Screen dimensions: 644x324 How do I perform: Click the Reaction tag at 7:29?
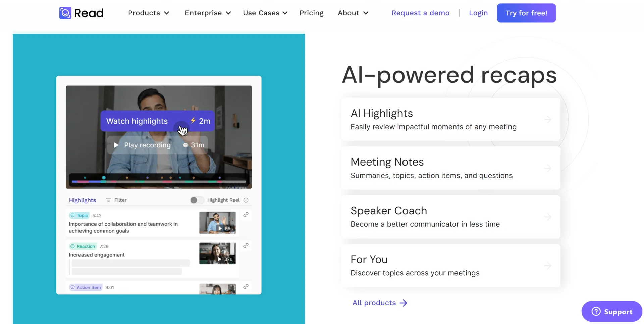click(x=83, y=246)
